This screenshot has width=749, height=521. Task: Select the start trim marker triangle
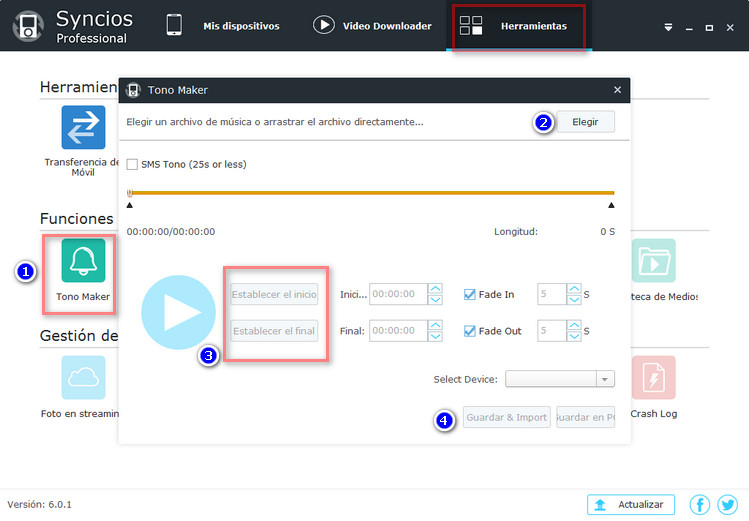tap(129, 205)
